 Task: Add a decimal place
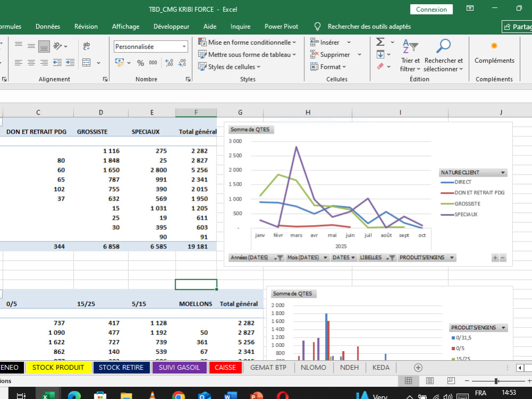pyautogui.click(x=169, y=63)
